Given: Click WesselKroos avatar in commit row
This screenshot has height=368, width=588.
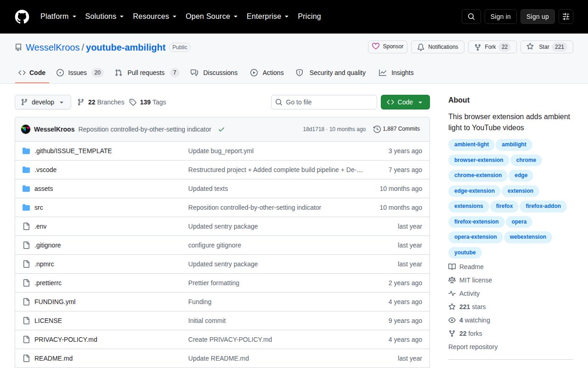Looking at the screenshot, I should (26, 129).
